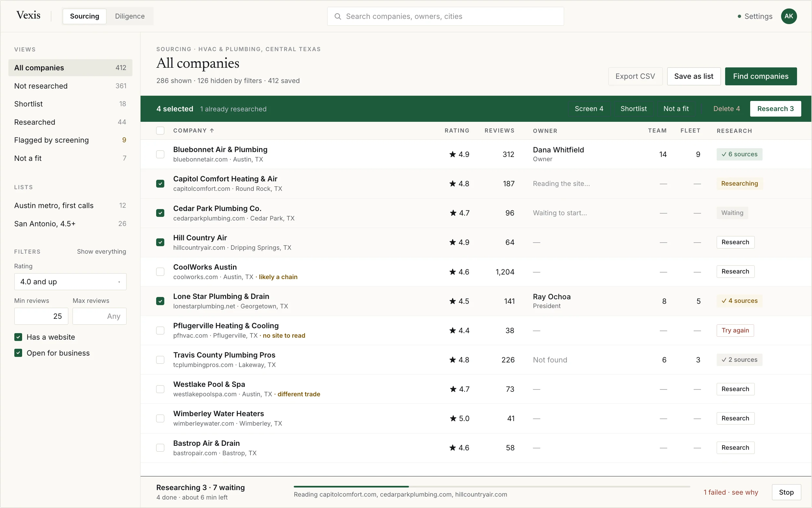Click Save as list
Viewport: 812px width, 508px height.
click(x=694, y=76)
